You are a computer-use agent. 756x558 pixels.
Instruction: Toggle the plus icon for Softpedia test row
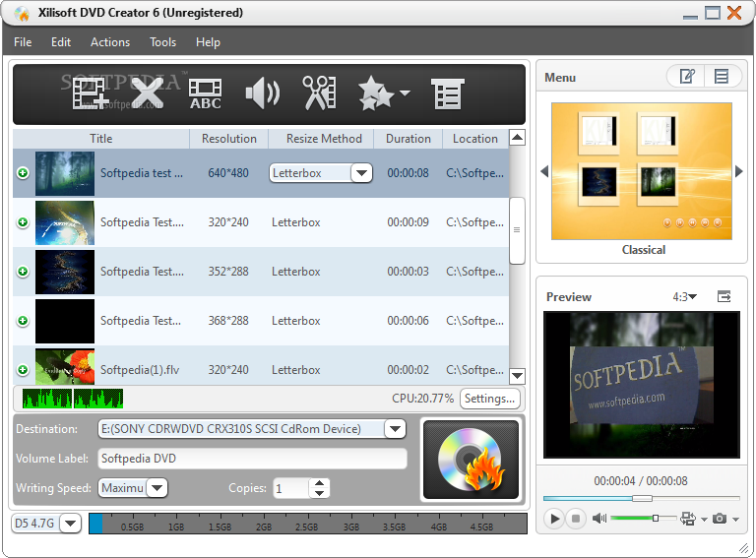(23, 172)
